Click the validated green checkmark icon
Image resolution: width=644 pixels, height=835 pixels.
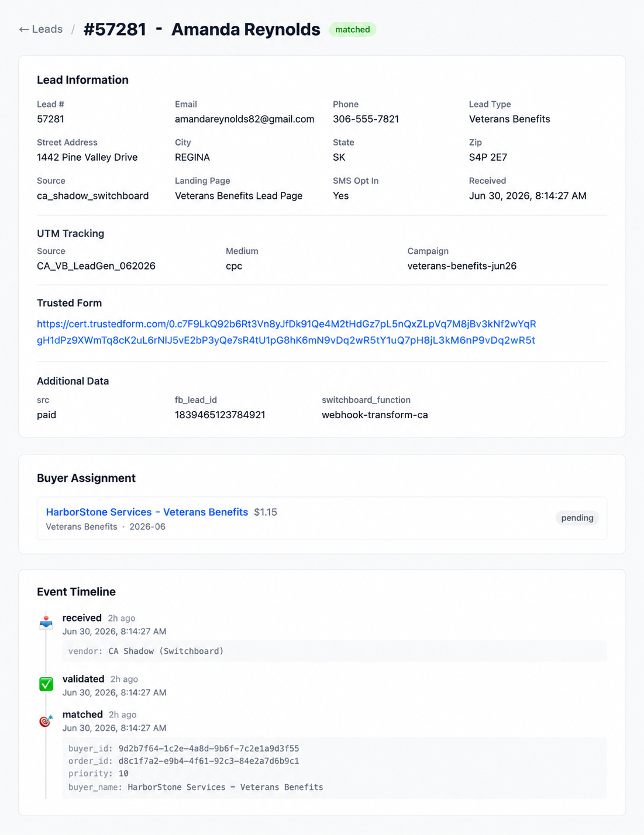pyautogui.click(x=46, y=684)
